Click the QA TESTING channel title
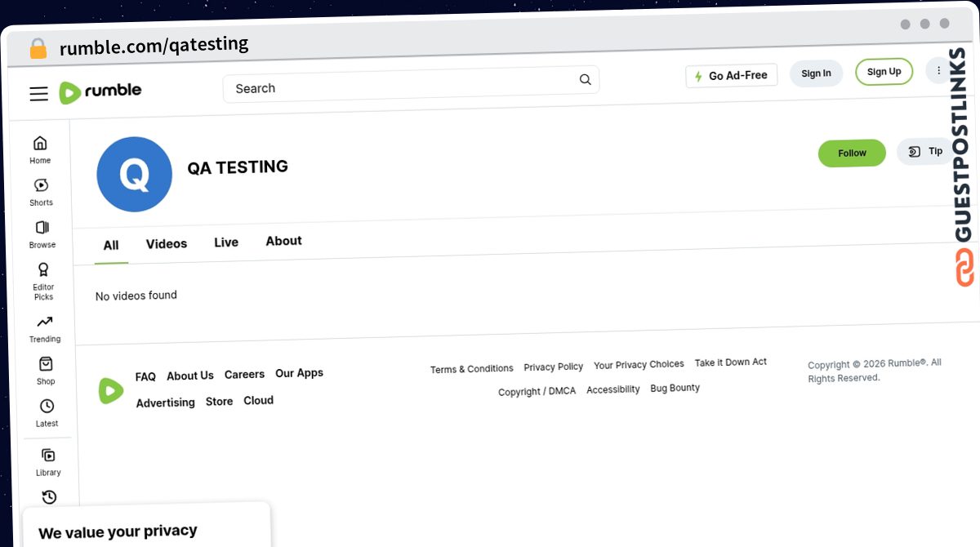 pos(238,167)
